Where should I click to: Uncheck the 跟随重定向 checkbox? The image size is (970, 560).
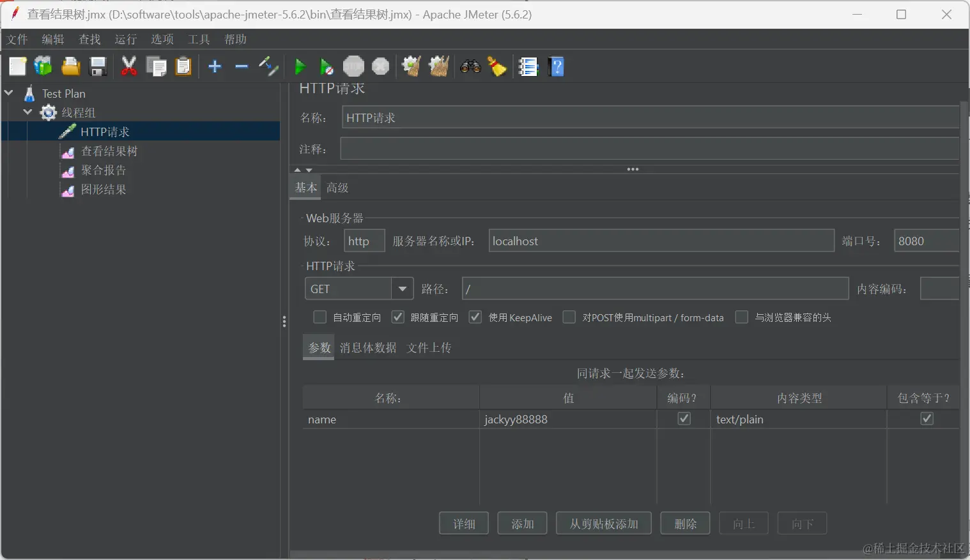click(x=397, y=317)
